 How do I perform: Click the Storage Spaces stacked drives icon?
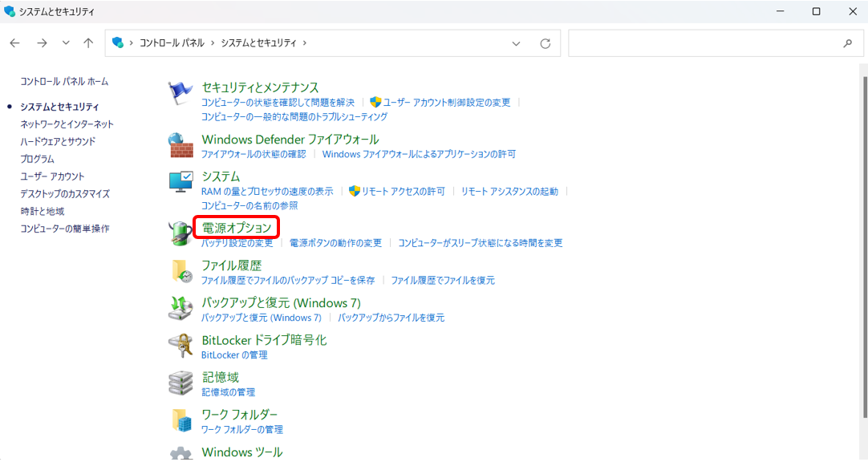(180, 383)
